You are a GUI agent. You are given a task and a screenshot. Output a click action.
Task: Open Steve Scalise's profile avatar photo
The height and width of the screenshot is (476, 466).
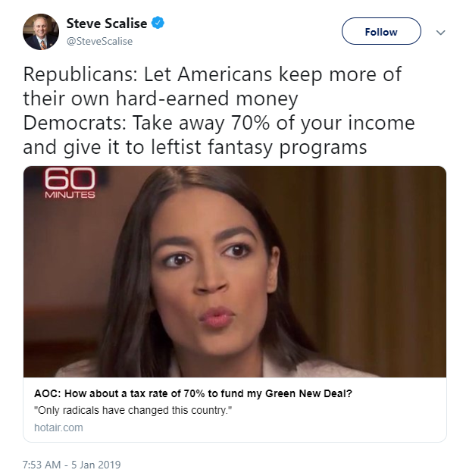click(41, 32)
